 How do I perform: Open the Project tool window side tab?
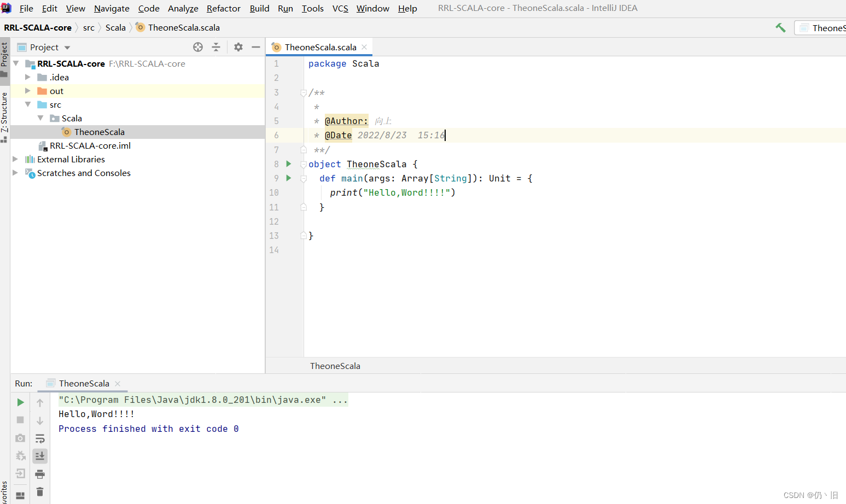click(x=4, y=60)
